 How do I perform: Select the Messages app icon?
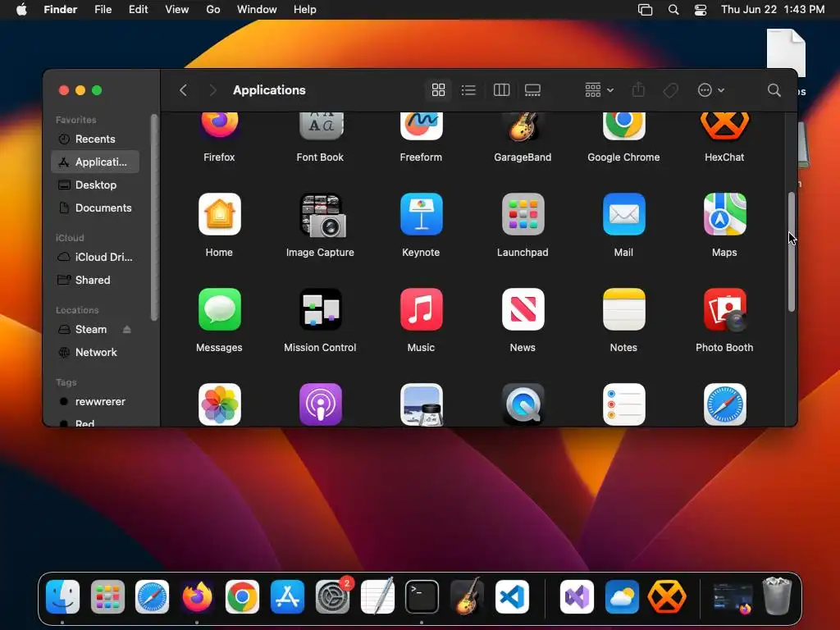pyautogui.click(x=220, y=309)
